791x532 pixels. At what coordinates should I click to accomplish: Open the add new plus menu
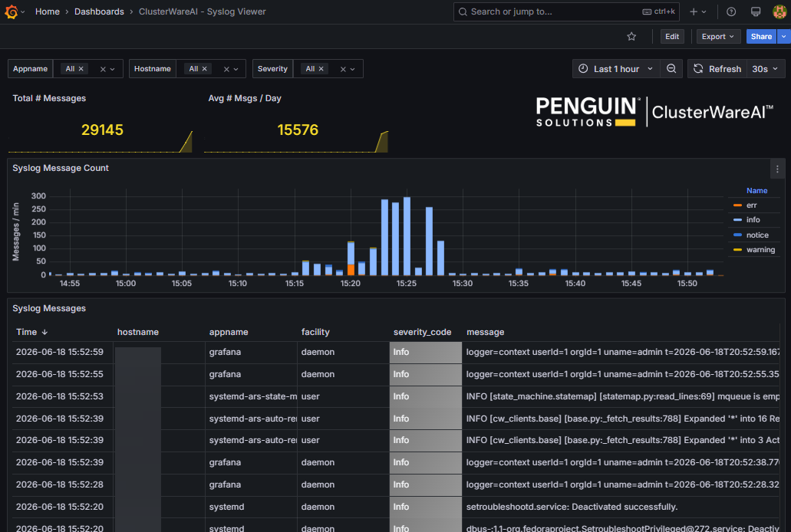(698, 11)
